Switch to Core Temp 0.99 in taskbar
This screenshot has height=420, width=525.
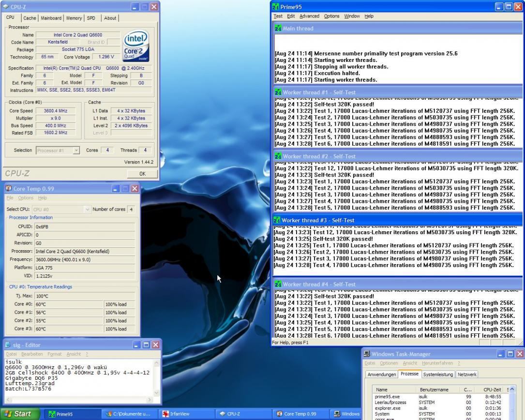(300, 414)
